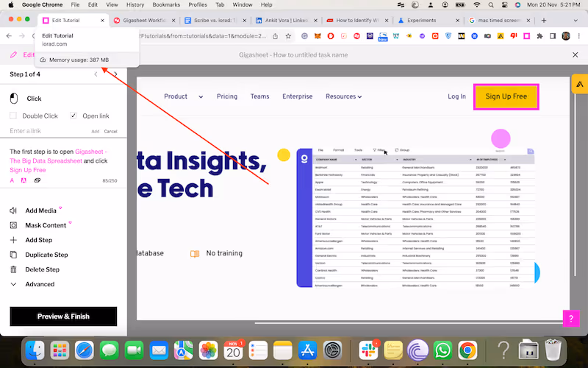Viewport: 588px width, 368px height.
Task: Click the share icon in address bar
Action: (275, 36)
